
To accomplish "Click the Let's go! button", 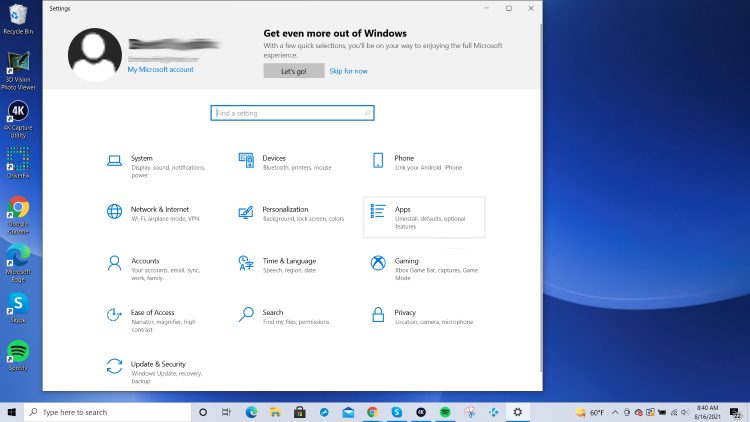I will point(294,71).
